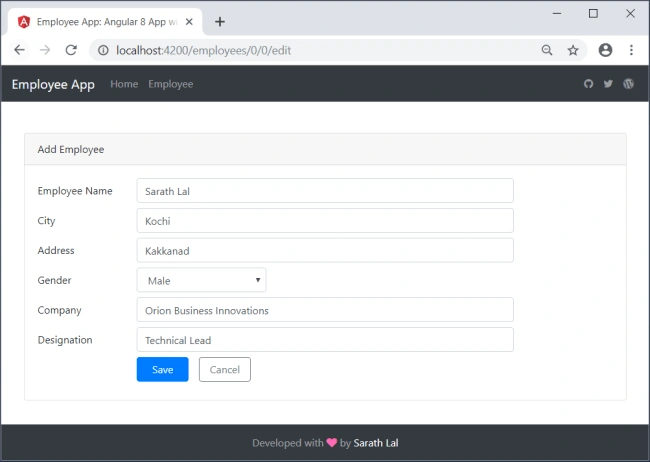The width and height of the screenshot is (650, 462).
Task: Expand the Gender dropdown showing Male
Action: tap(201, 280)
